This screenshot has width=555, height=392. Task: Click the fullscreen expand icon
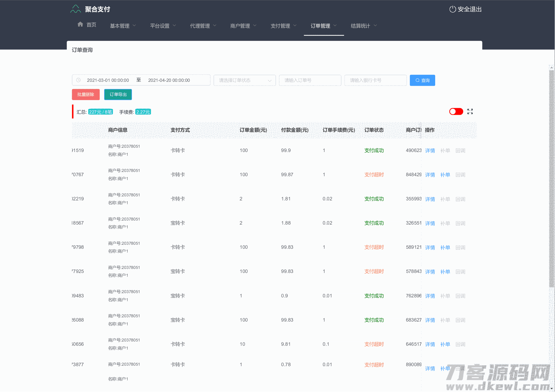tap(470, 111)
